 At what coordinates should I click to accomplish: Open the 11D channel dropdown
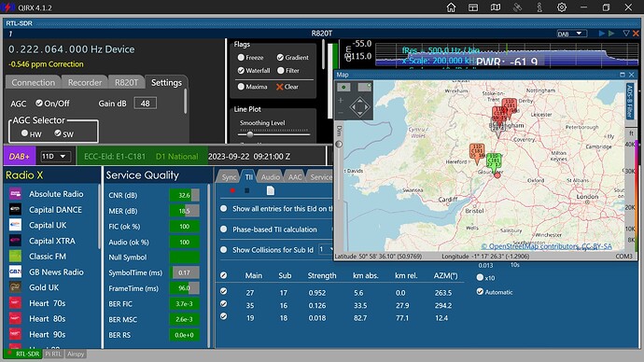[54, 157]
